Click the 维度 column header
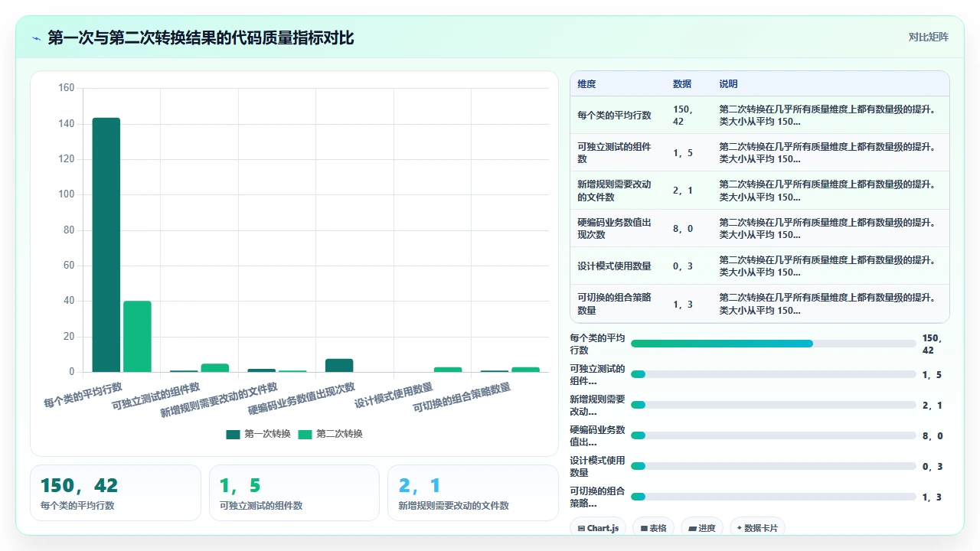This screenshot has height=551, width=980. pos(586,84)
